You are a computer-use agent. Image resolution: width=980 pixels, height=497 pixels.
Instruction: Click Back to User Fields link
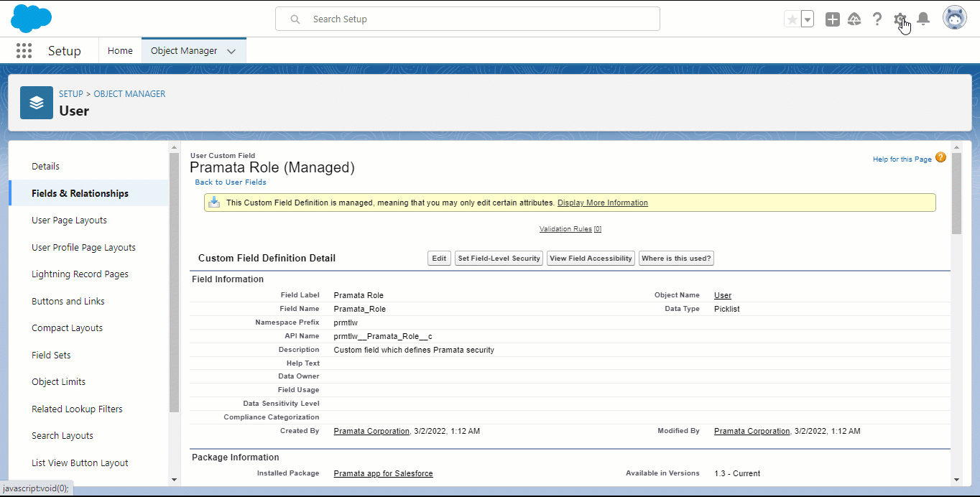click(231, 182)
